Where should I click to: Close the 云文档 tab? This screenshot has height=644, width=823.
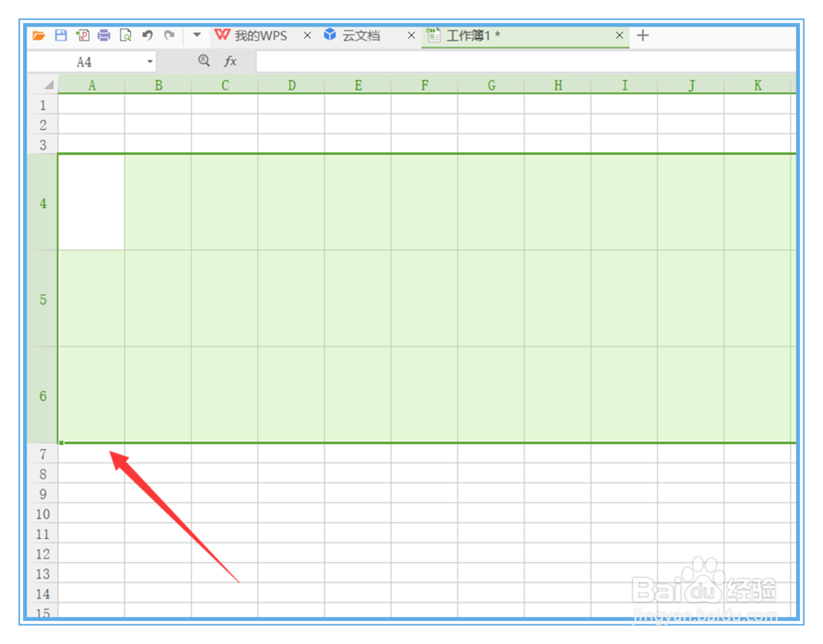(x=411, y=35)
